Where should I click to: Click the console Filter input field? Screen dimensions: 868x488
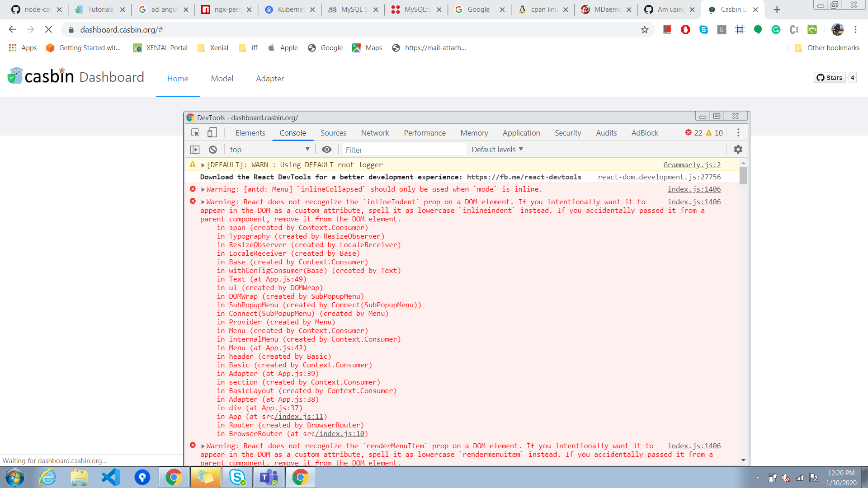pos(402,149)
